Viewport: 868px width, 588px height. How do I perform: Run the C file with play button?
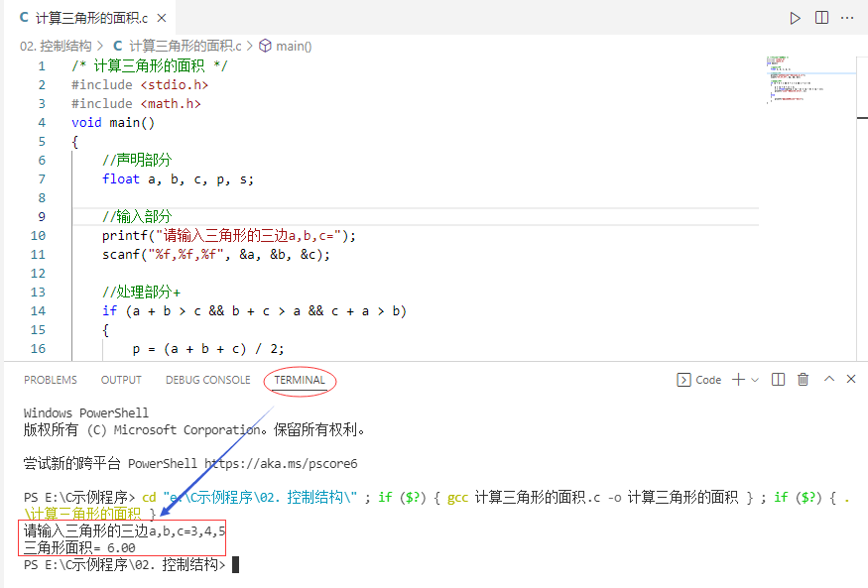[x=795, y=18]
